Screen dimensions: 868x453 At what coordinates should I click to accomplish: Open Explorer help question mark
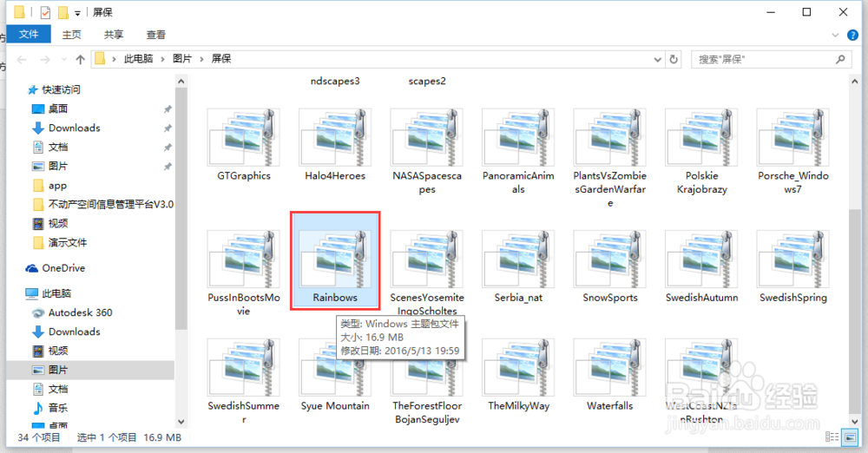point(852,35)
